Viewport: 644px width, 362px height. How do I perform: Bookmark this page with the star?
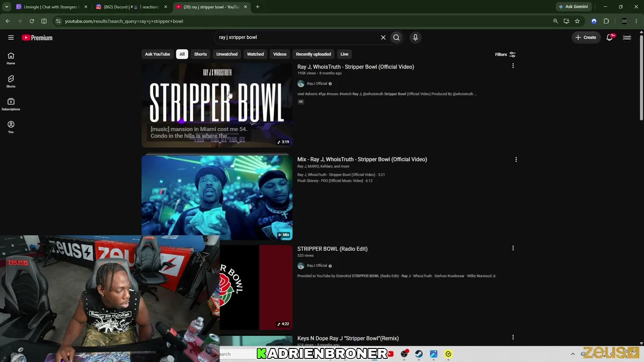(x=577, y=21)
